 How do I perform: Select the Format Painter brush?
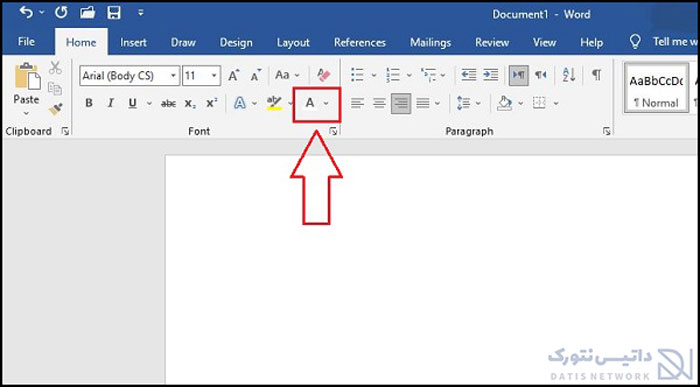pos(56,109)
